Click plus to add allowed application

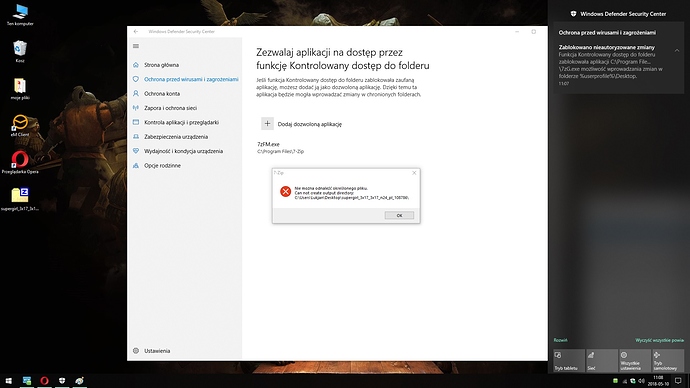267,124
